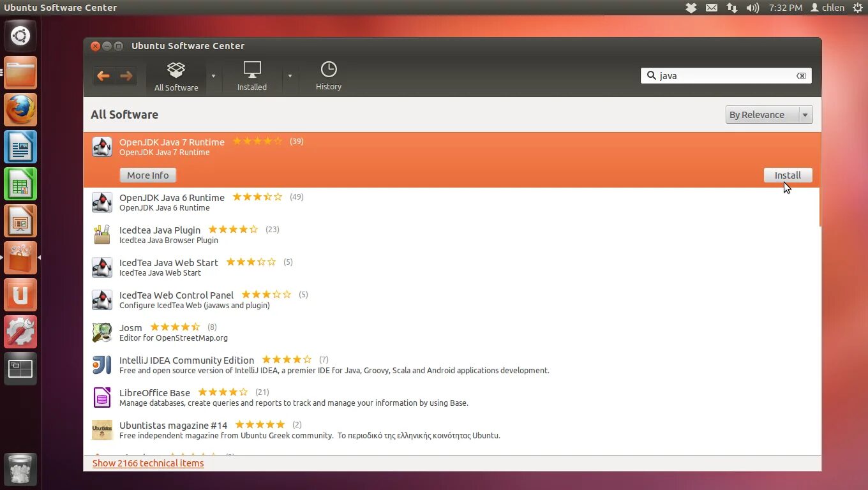Open the session gear menu in top panel
The width and height of the screenshot is (868, 490).
pyautogui.click(x=857, y=8)
